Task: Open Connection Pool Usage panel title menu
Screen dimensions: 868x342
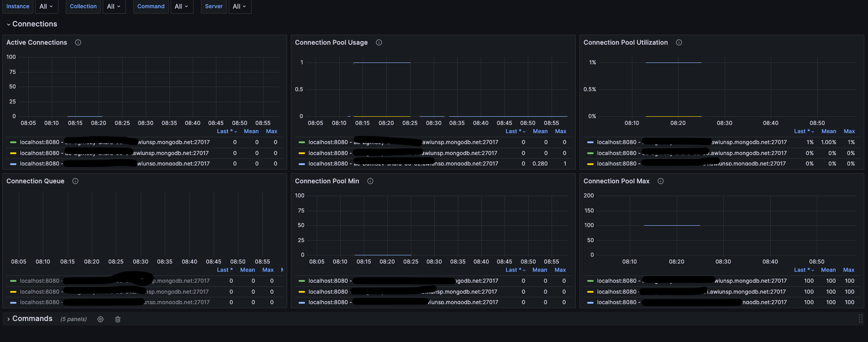Action: coord(331,42)
